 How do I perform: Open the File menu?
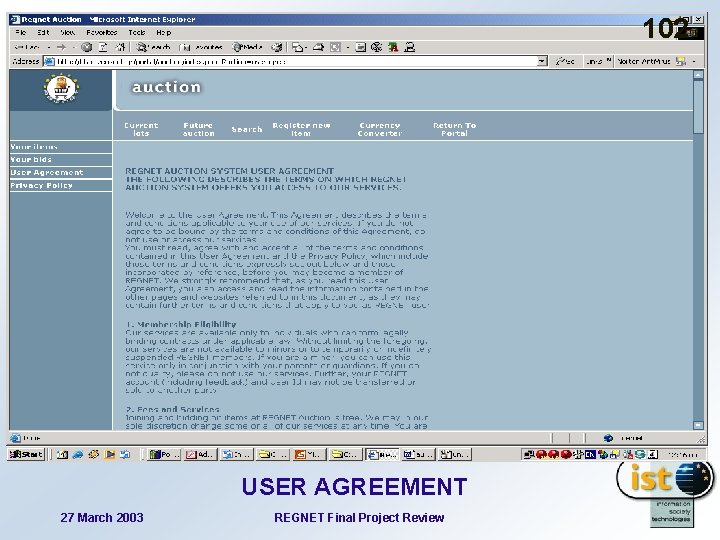(21, 33)
